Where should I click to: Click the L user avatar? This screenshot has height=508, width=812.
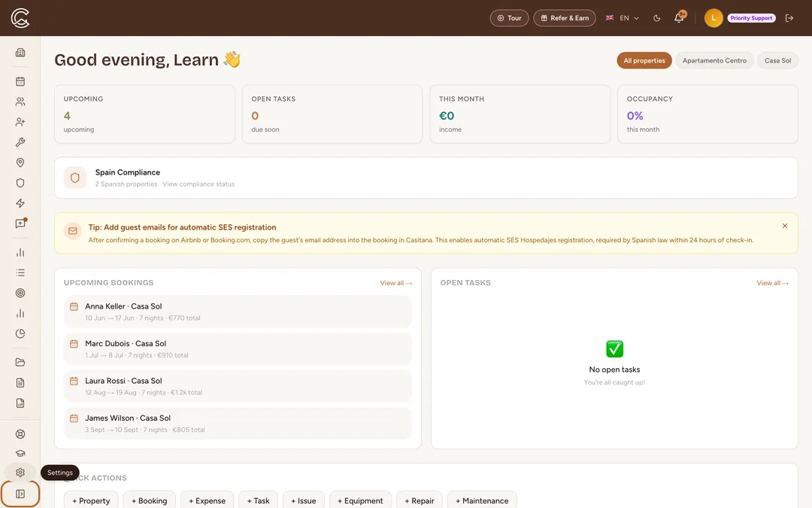pyautogui.click(x=714, y=18)
